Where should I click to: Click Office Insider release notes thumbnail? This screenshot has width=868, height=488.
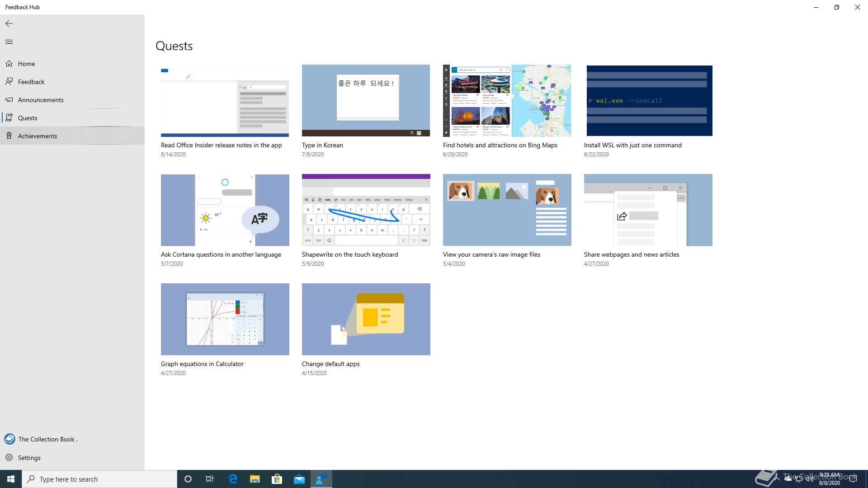(x=225, y=101)
